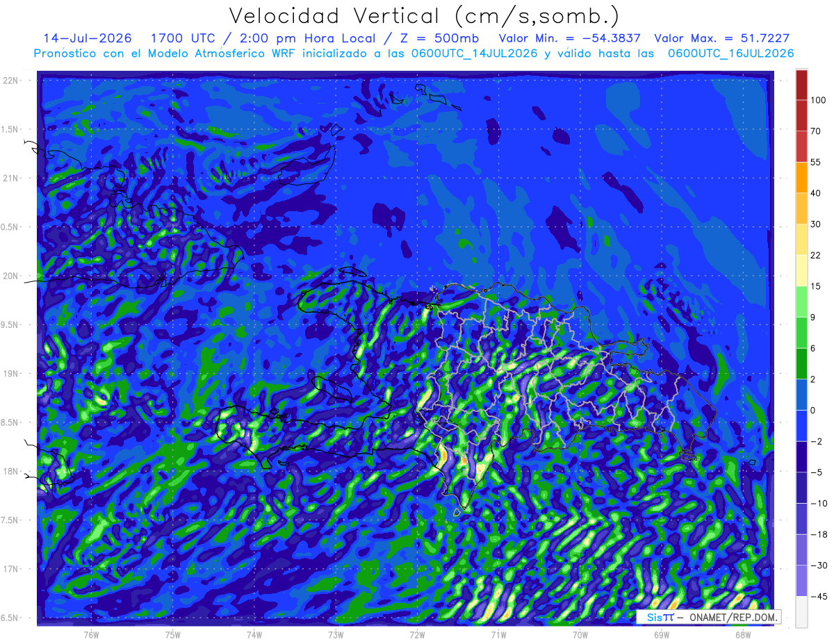Click the colorbar label '-10'
The height and width of the screenshot is (644, 834).
tap(818, 503)
